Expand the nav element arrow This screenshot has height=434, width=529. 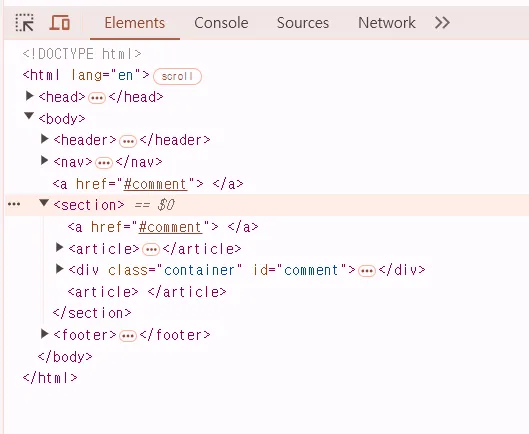(44, 160)
